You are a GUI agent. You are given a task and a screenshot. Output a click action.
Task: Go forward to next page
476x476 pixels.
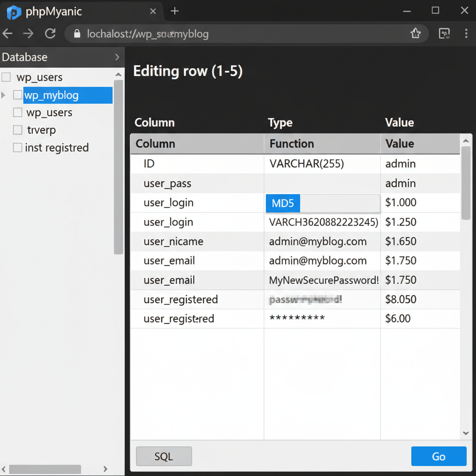28,33
